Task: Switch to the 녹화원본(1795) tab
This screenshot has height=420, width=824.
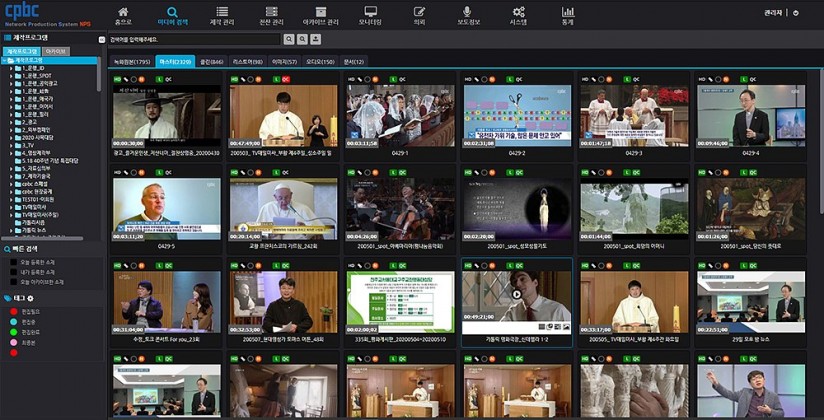Action: tap(132, 61)
